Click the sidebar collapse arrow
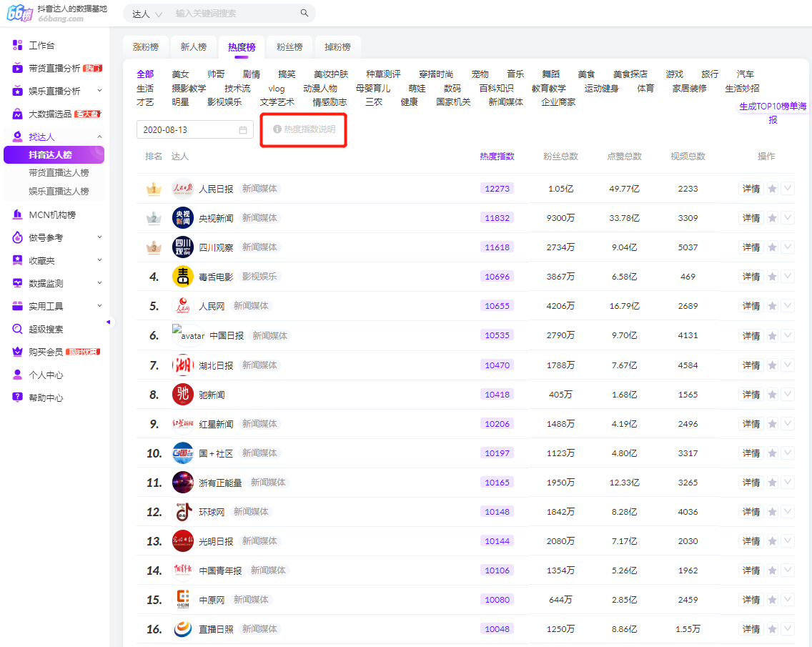 point(109,322)
